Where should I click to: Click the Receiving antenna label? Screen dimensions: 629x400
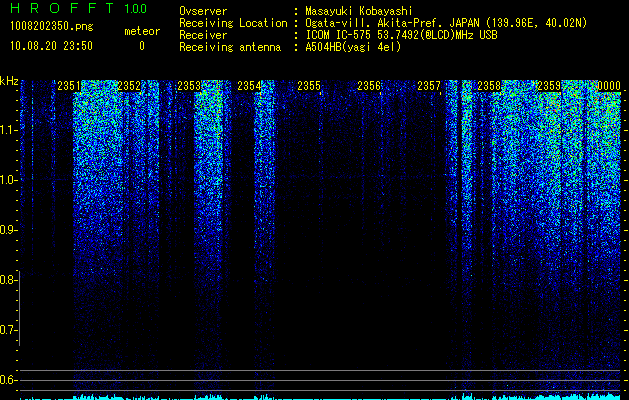230,47
